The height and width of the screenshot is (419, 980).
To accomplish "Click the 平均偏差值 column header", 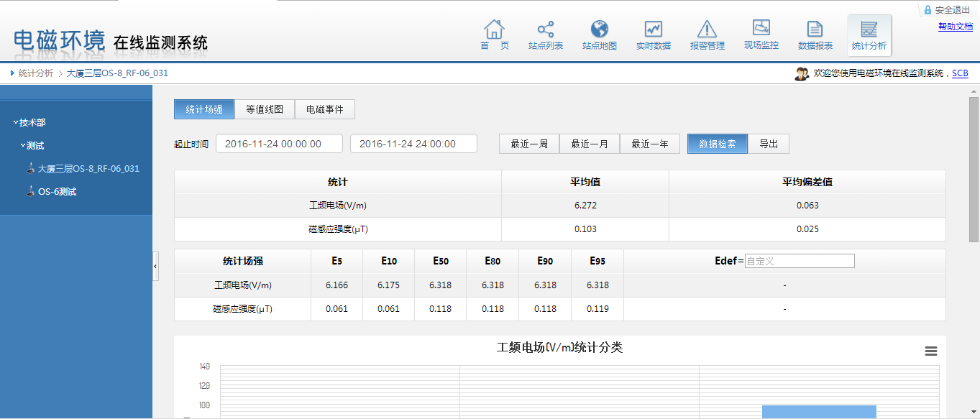I will (x=807, y=182).
